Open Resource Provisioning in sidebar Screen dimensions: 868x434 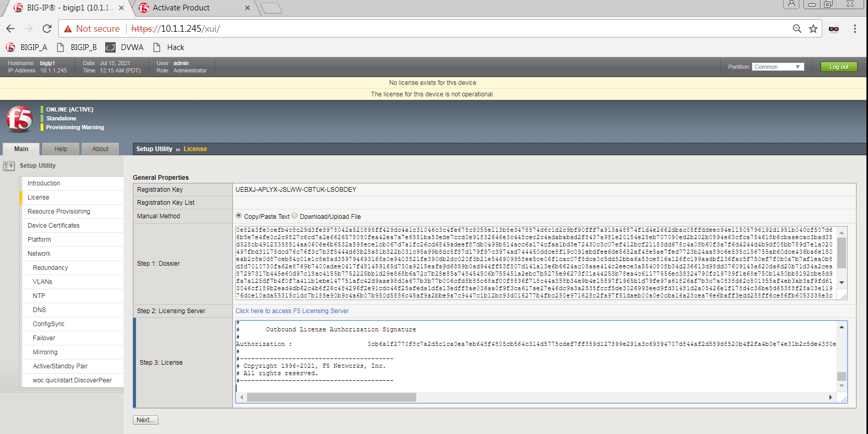tap(72, 212)
